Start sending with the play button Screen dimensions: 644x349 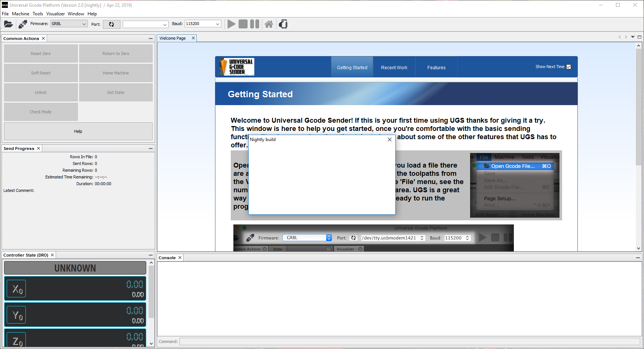click(x=231, y=24)
